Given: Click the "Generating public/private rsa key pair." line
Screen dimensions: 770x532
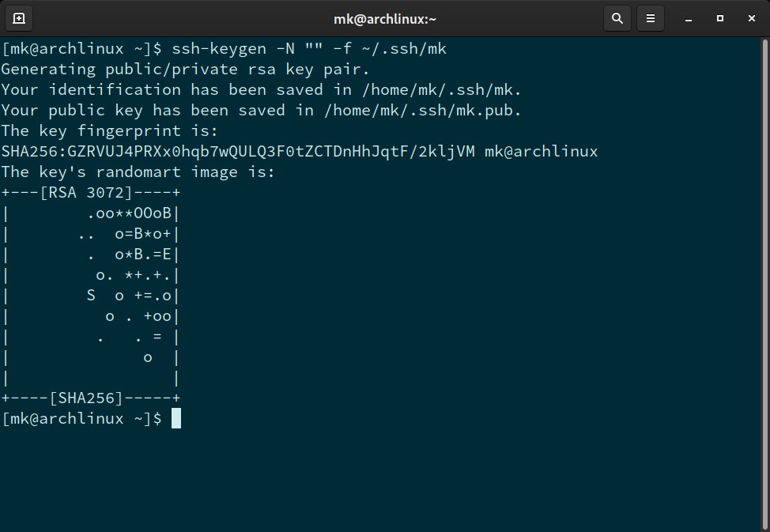Looking at the screenshot, I should (186, 69).
